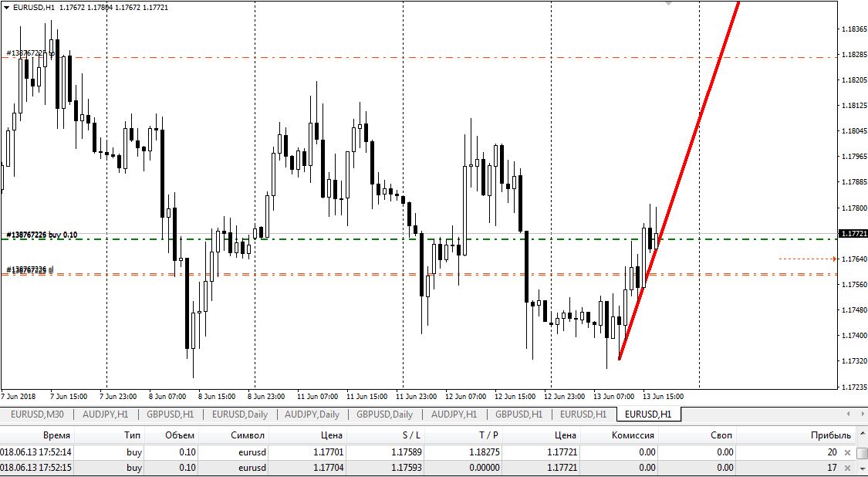
Task: Click the order list scrollbar up arrow
Action: pyautogui.click(x=862, y=435)
